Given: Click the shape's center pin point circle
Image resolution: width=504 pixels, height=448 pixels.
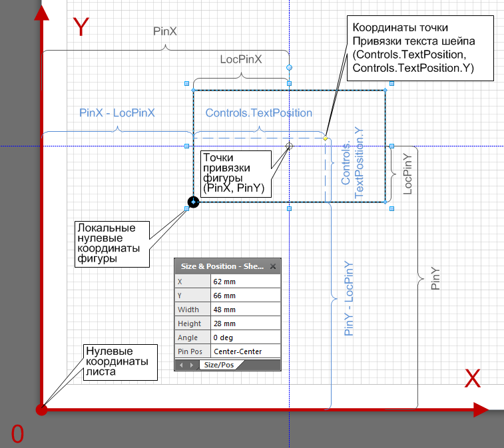Looking at the screenshot, I should tap(289, 146).
